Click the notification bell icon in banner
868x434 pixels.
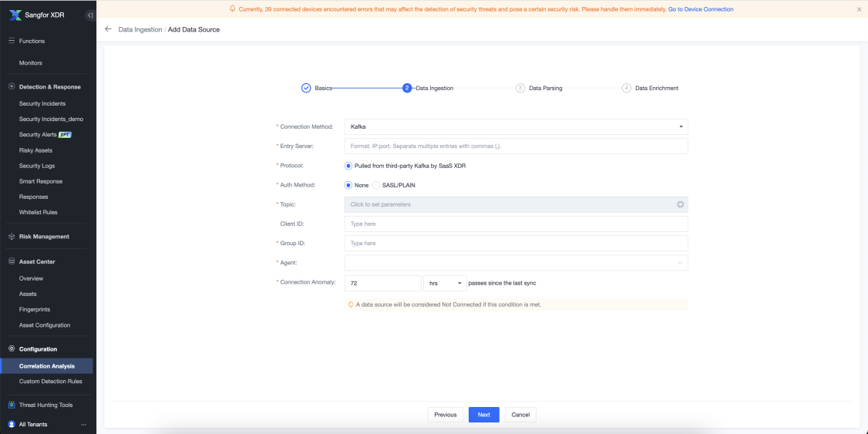(x=233, y=8)
